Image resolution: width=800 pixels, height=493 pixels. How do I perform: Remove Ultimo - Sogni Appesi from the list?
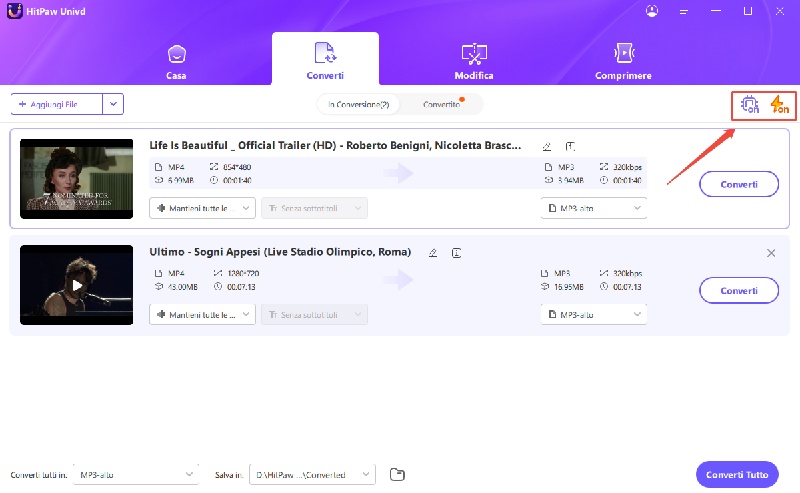[770, 253]
